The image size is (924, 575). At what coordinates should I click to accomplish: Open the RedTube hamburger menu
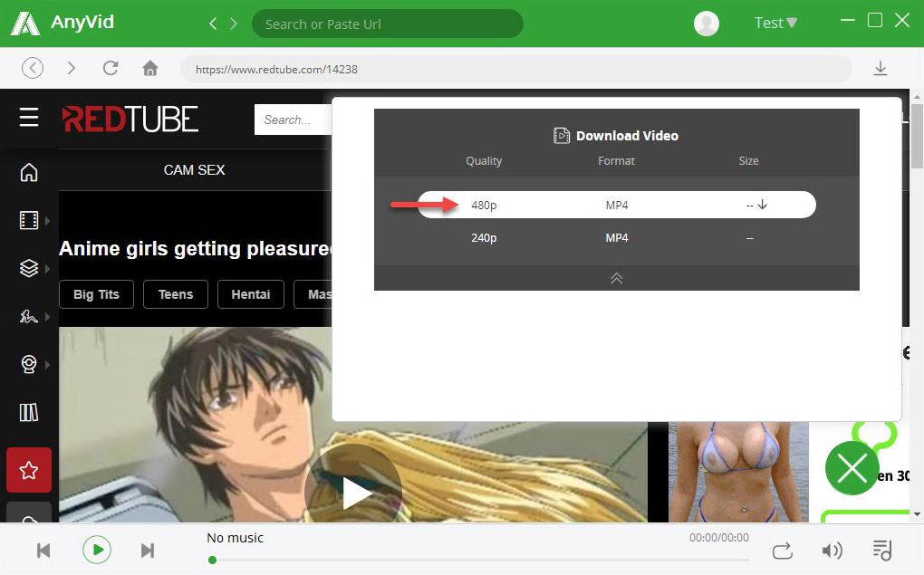pos(29,117)
